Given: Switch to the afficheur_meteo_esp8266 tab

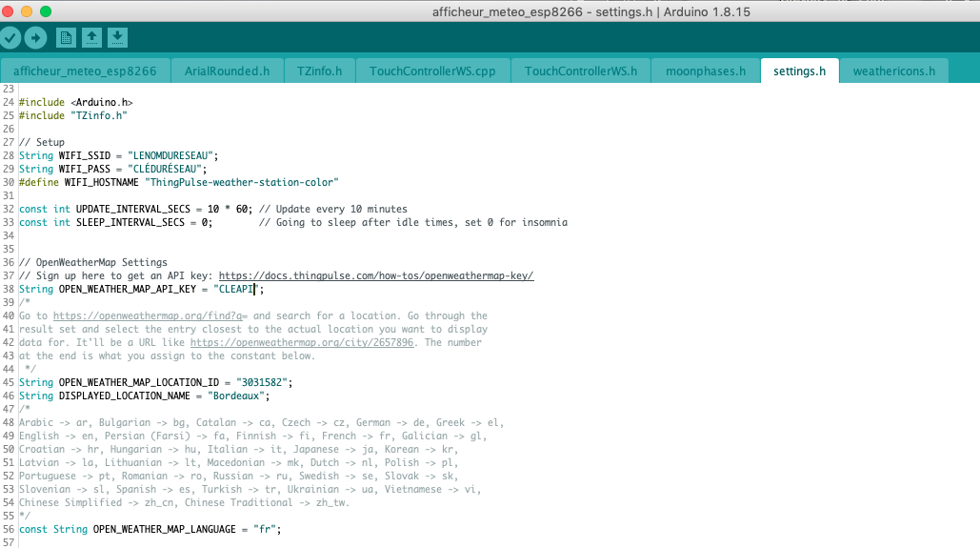Looking at the screenshot, I should tap(86, 71).
